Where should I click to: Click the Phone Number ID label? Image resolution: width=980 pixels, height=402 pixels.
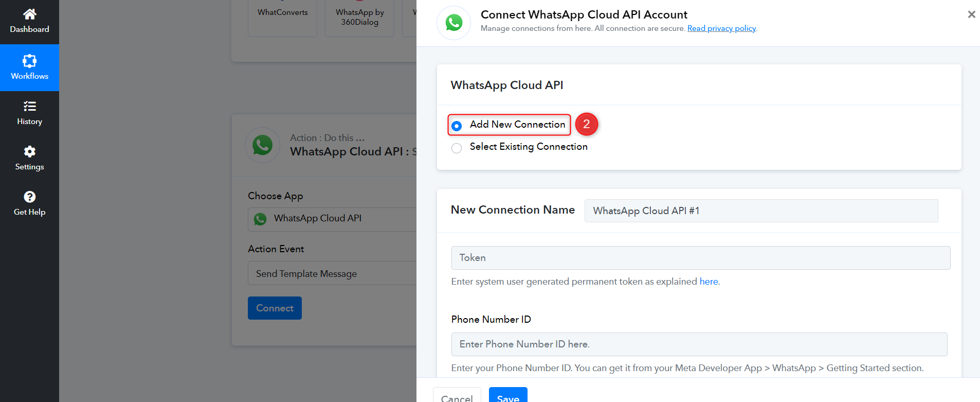tap(491, 319)
